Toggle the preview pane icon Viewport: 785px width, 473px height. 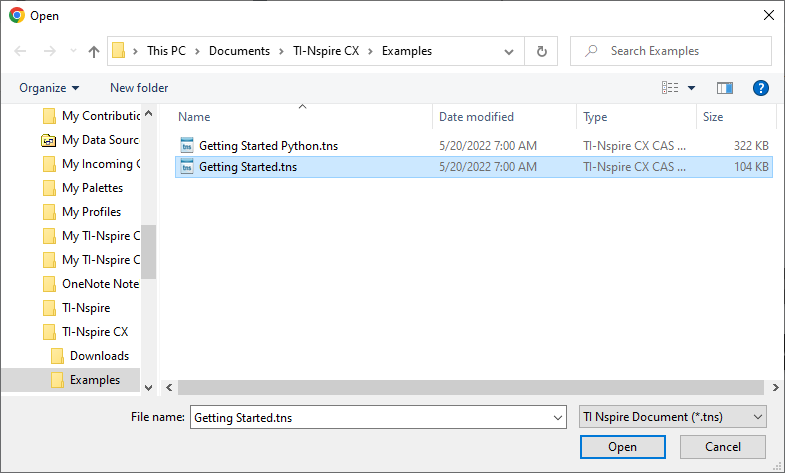(725, 88)
